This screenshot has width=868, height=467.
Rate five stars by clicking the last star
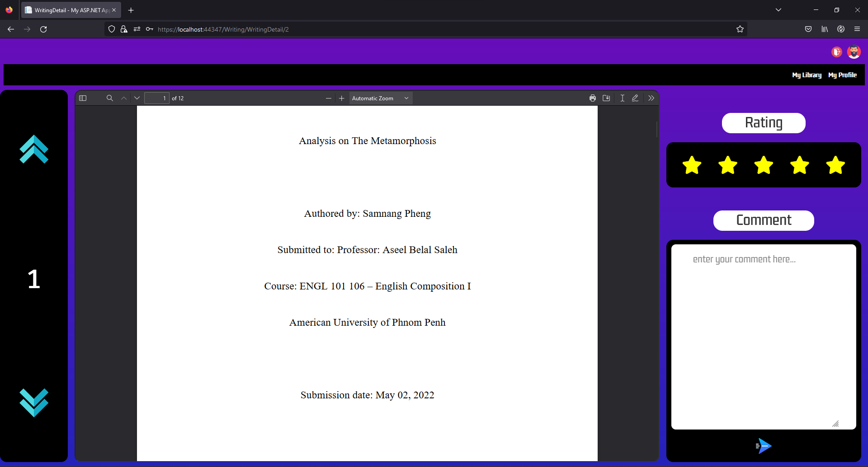coord(835,165)
